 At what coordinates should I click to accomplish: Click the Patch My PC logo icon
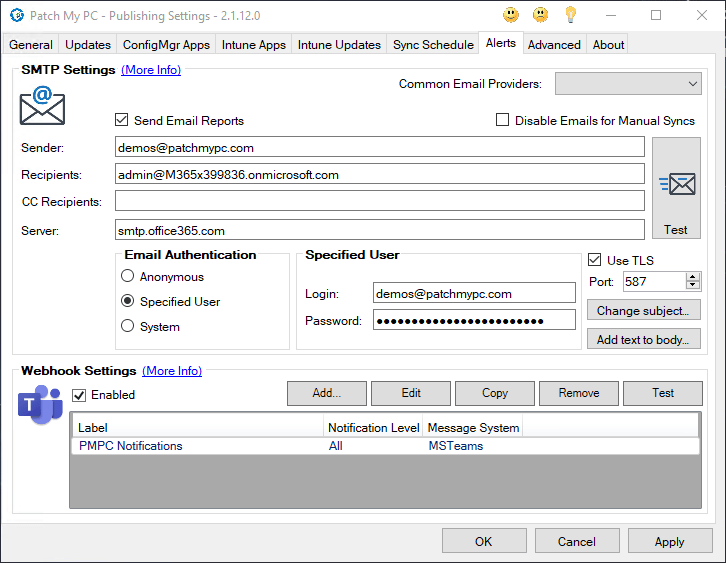[x=17, y=15]
